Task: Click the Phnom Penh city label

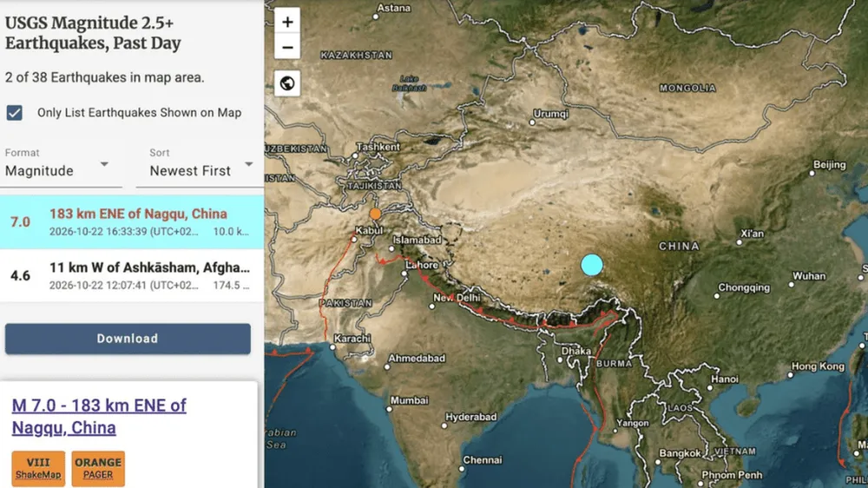Action: point(732,475)
